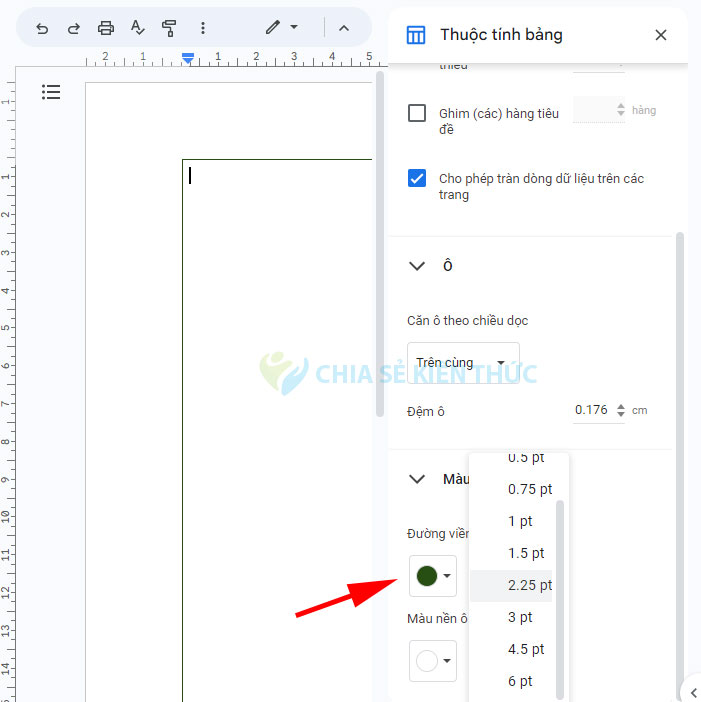The width and height of the screenshot is (701, 702).
Task: Click the blue indent marker on the ruler
Action: [188, 58]
